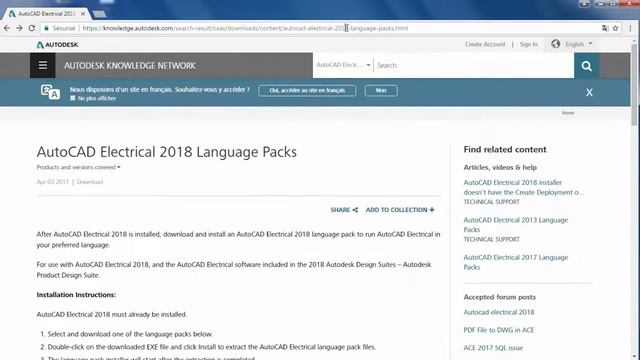Image resolution: width=640 pixels, height=360 pixels.
Task: Check the 'Ne plus afficher' checkbox
Action: 73,98
